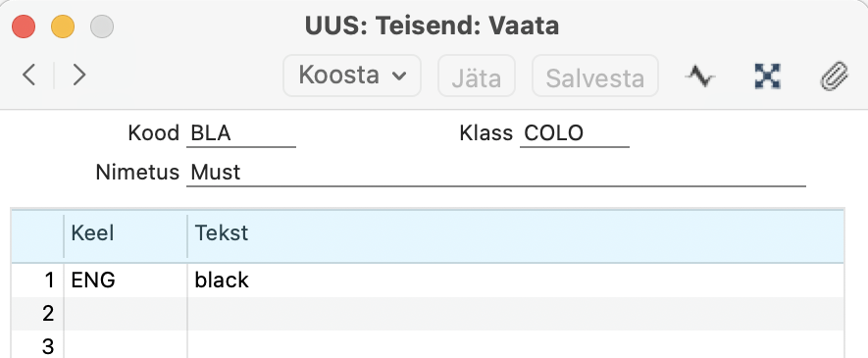Click the Salvesta button
Screen dimensions: 868x358
click(x=595, y=76)
